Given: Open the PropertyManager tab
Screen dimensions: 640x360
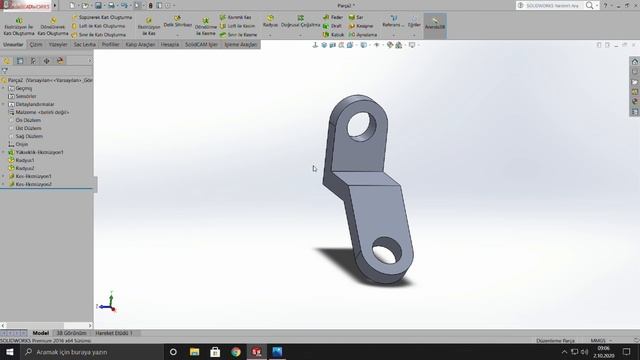Looking at the screenshot, I should pyautogui.click(x=20, y=61).
